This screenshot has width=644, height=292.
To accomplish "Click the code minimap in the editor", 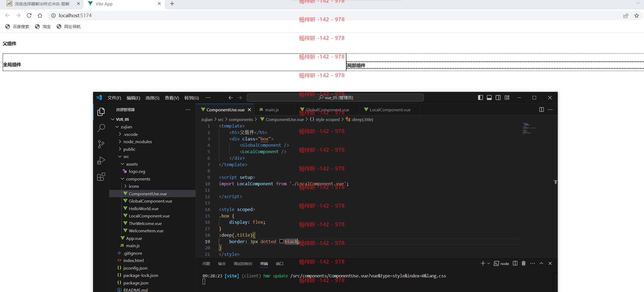I will [x=529, y=129].
